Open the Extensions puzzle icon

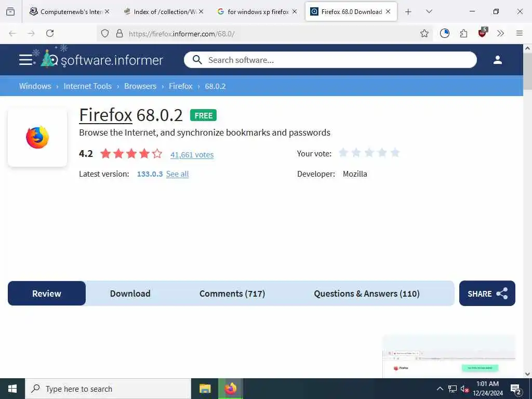click(463, 33)
